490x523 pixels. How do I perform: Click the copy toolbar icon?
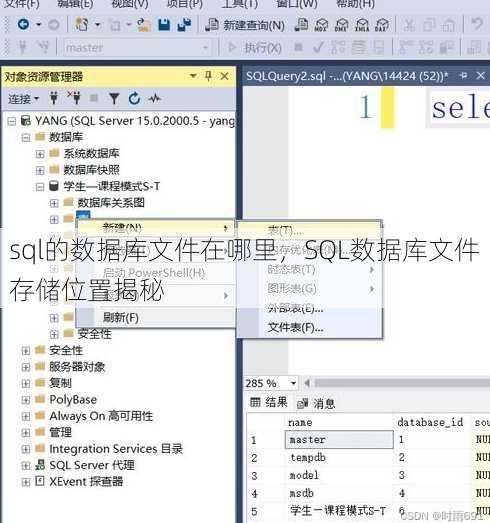[429, 25]
